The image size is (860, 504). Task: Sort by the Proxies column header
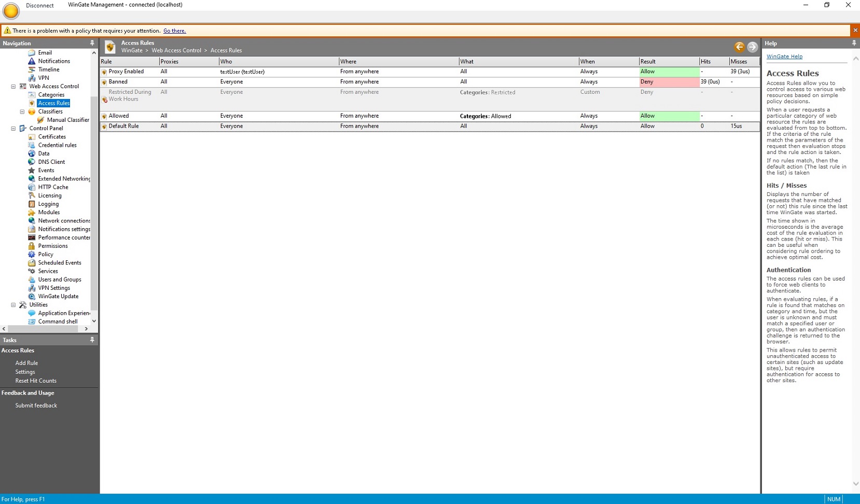point(189,61)
